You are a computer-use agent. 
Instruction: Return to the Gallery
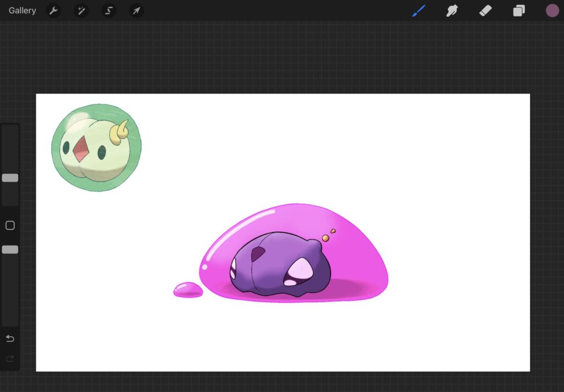(22, 11)
